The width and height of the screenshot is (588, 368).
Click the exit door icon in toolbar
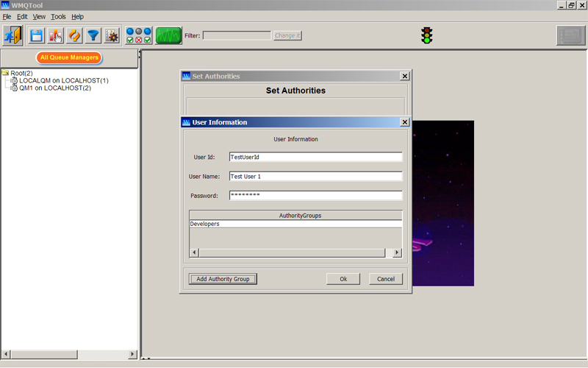tap(12, 35)
